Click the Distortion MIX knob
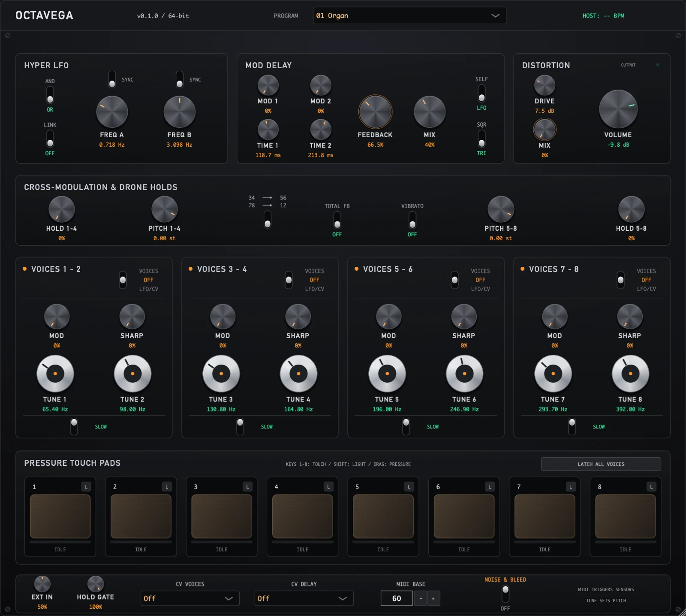This screenshot has width=686, height=616. (x=545, y=130)
